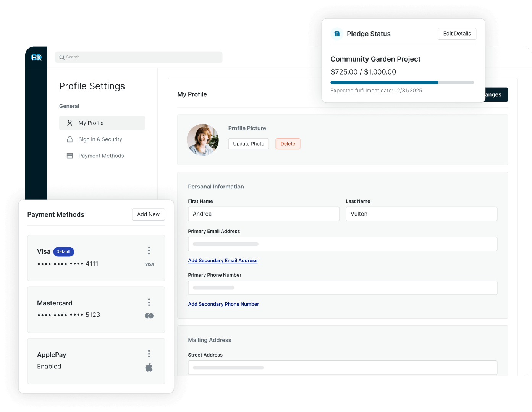Screen dimensions: 532x412
Task: Click the person icon next to My Profile
Action: point(70,123)
